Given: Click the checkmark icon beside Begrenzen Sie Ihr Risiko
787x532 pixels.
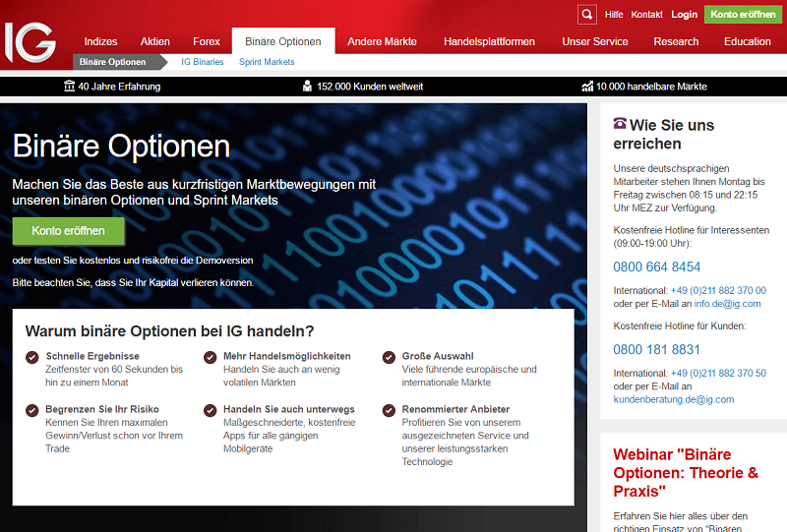Looking at the screenshot, I should pyautogui.click(x=32, y=410).
